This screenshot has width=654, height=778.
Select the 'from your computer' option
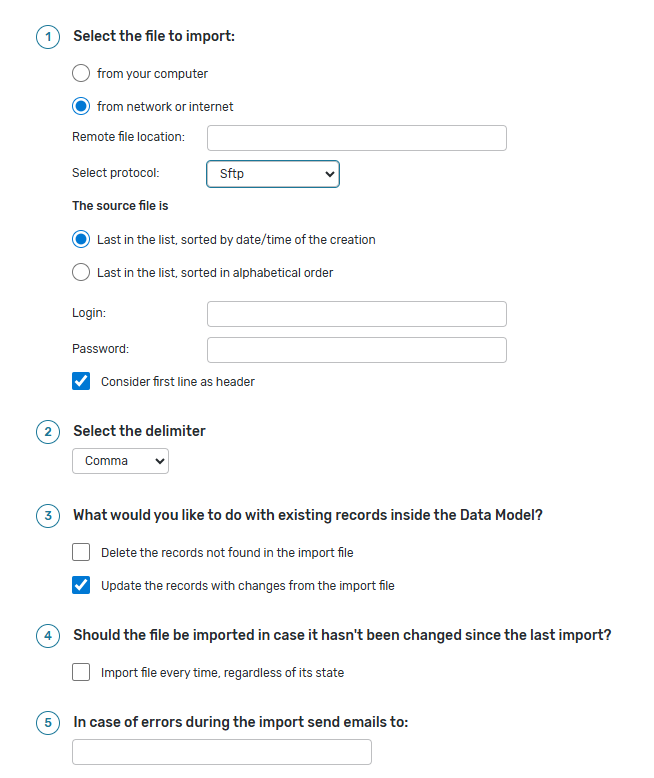(81, 74)
